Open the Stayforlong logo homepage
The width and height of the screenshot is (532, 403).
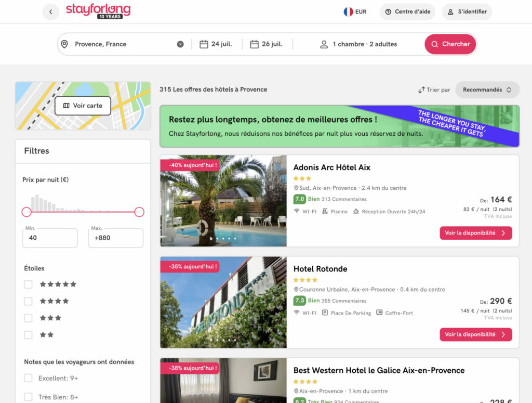point(98,11)
